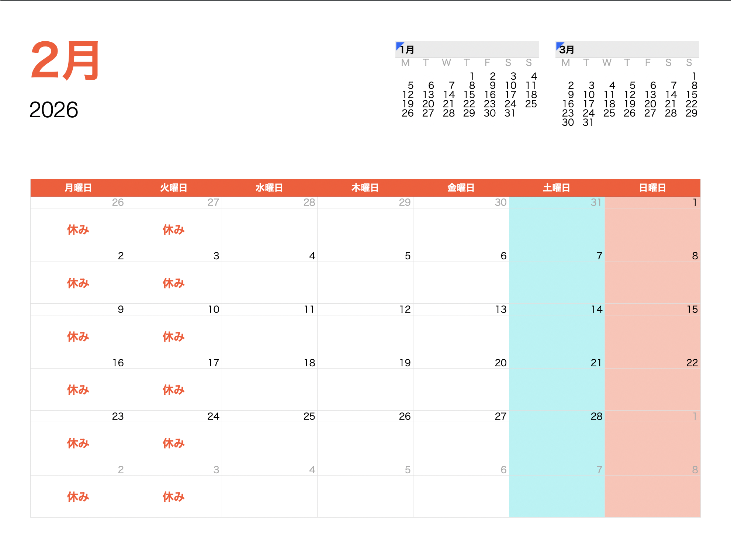
Task: Click the 日曜日 column header
Action: [652, 188]
